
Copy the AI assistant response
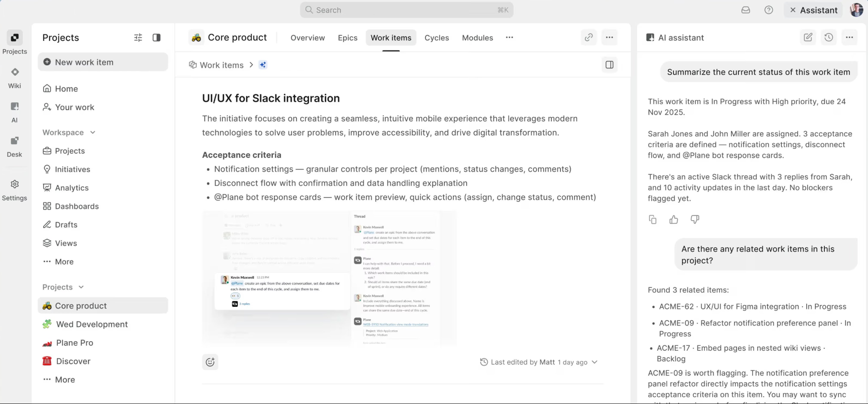point(653,220)
